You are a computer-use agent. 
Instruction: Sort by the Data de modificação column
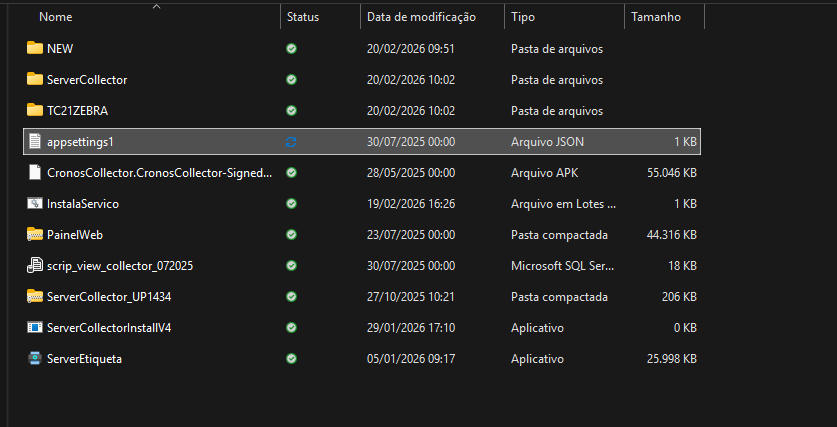[421, 17]
